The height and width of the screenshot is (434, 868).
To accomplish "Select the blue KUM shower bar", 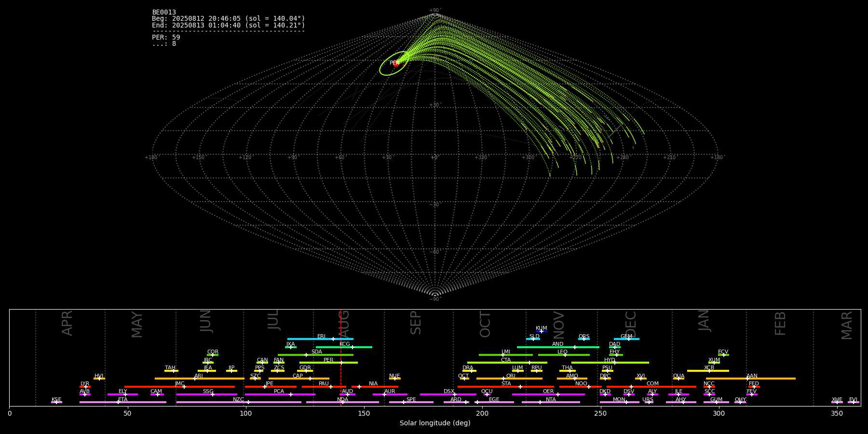I will pos(542,331).
